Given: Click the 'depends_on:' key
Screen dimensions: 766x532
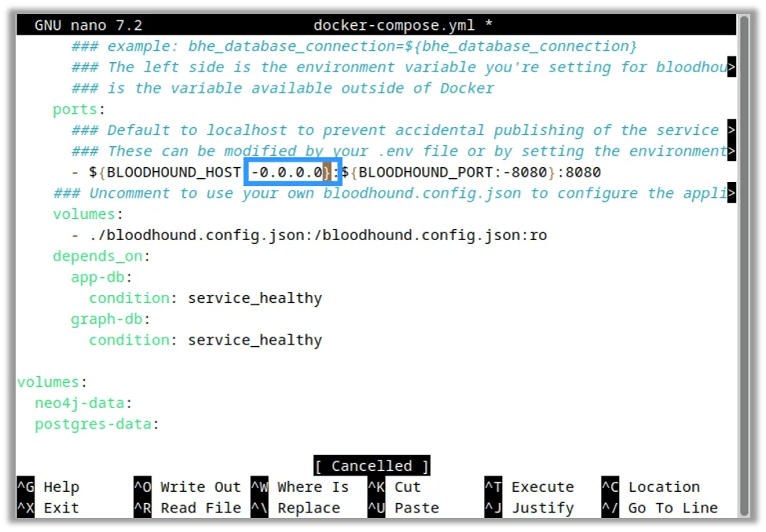Looking at the screenshot, I should coord(101,256).
